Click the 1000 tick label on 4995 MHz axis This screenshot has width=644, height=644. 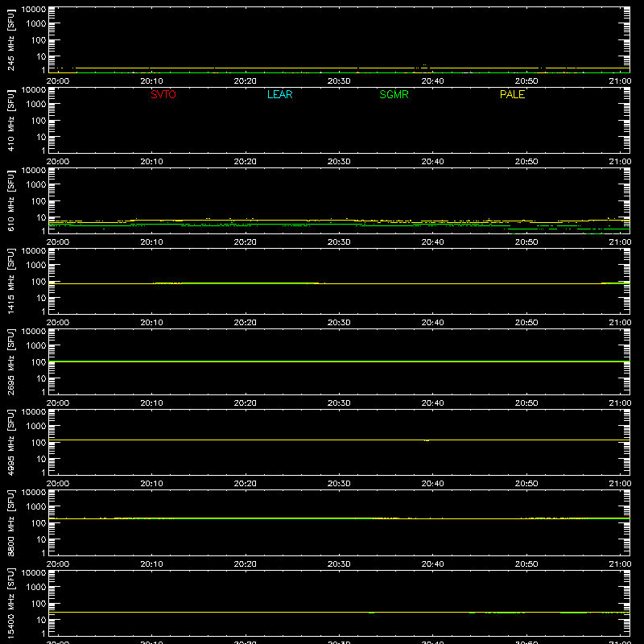point(36,427)
